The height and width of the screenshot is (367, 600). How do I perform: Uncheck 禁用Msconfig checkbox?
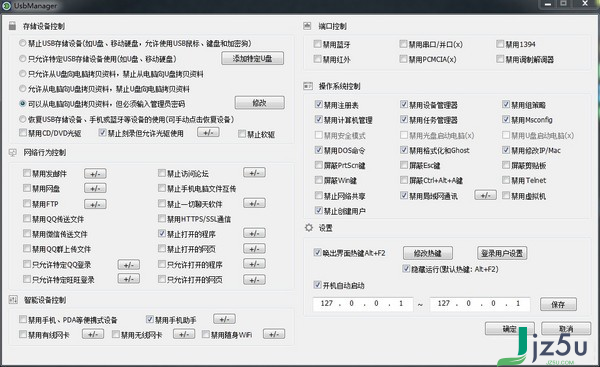coord(506,119)
